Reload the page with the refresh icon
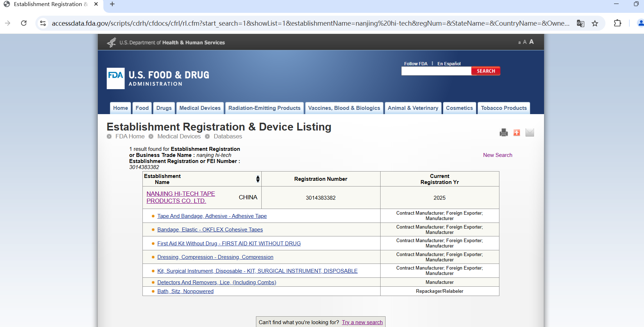 point(24,23)
